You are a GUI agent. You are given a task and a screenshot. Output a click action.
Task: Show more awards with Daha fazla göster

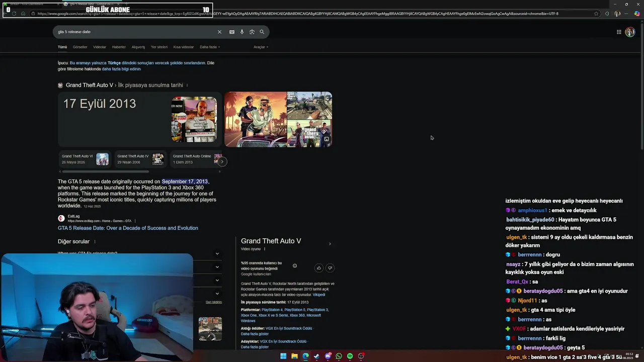coord(255,334)
